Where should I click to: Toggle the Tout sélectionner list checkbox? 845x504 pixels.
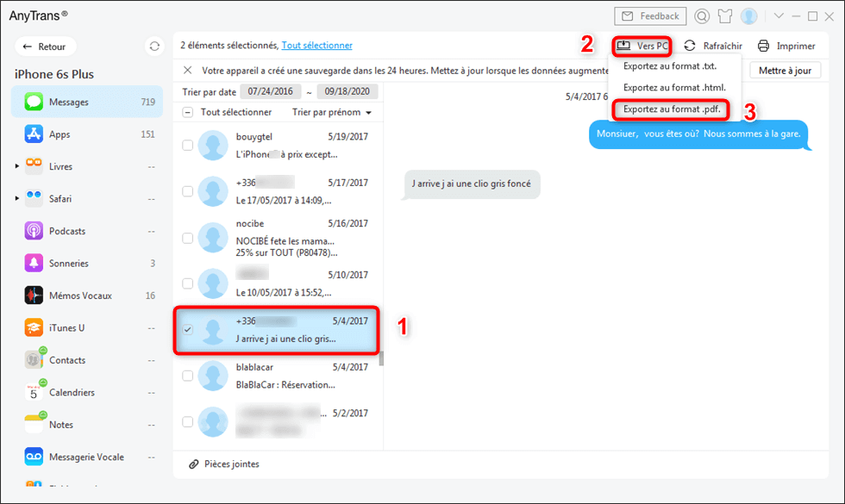(x=188, y=113)
